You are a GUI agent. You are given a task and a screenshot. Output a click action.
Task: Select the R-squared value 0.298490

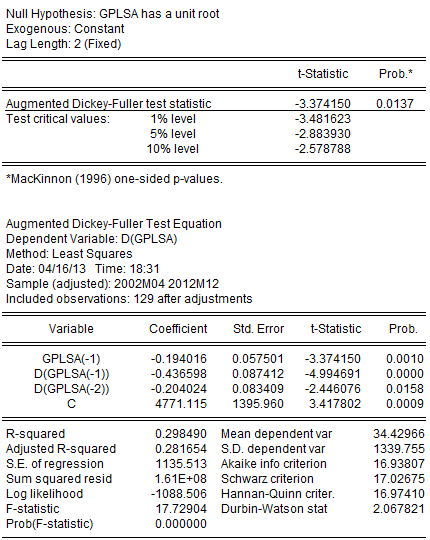[181, 434]
